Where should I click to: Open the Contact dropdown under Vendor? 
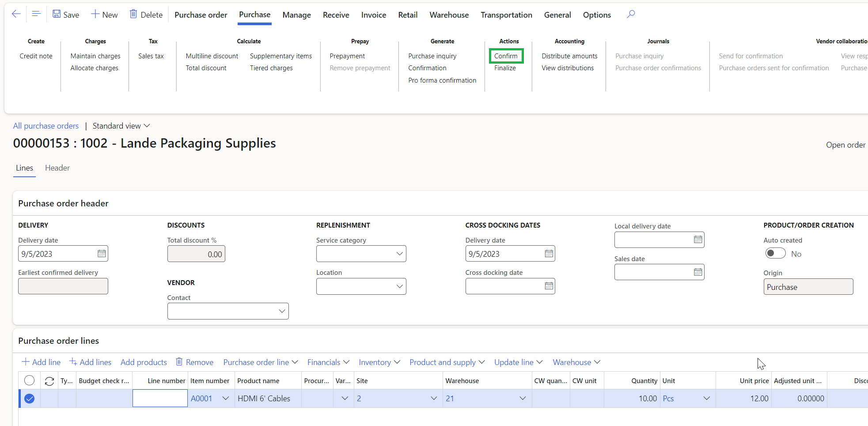tap(282, 311)
